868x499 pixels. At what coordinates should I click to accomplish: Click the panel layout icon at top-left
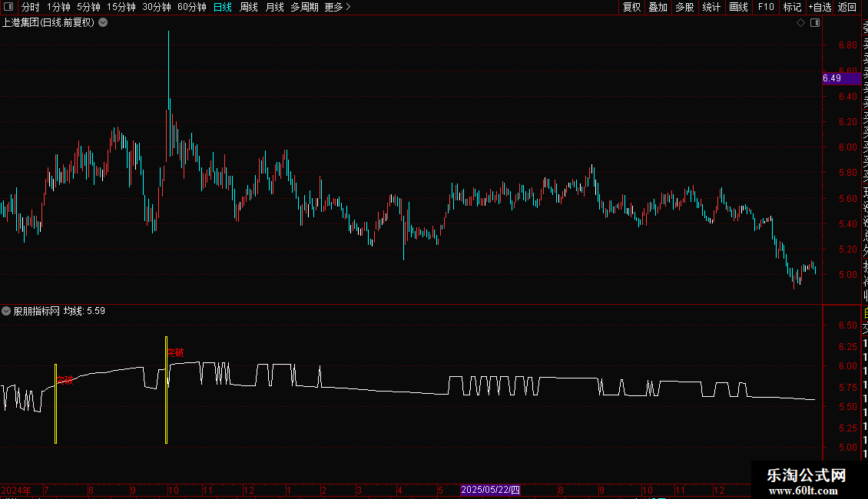[8, 7]
